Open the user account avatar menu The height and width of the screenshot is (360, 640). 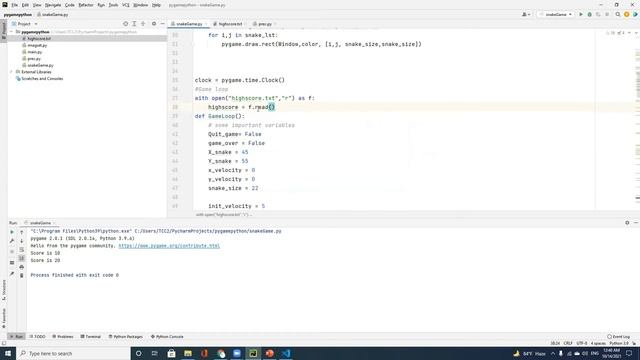pyautogui.click(x=526, y=14)
